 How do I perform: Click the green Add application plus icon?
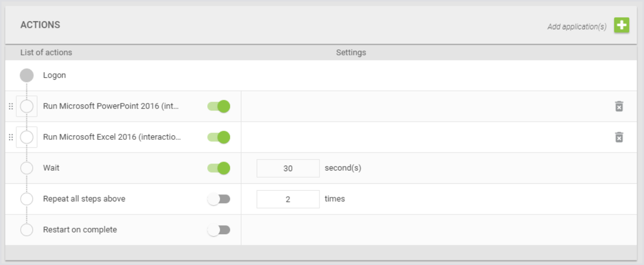(621, 25)
